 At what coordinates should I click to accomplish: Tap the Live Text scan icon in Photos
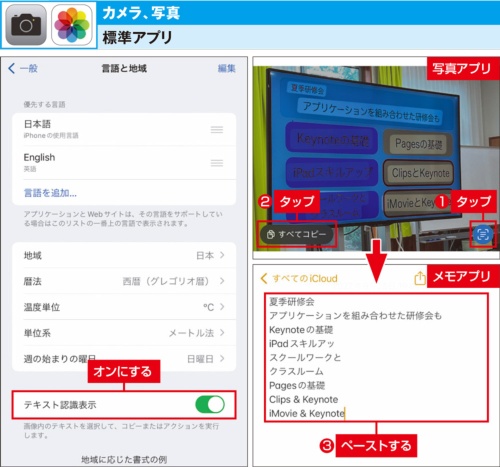(482, 234)
